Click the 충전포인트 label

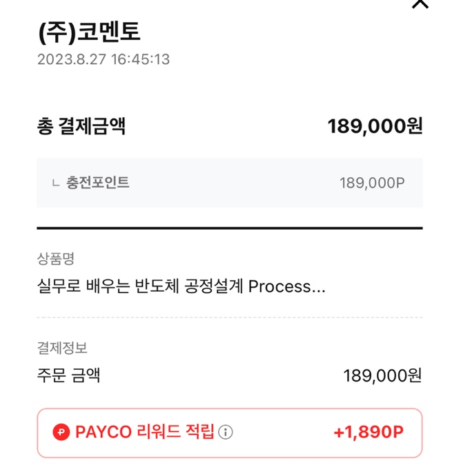(97, 183)
